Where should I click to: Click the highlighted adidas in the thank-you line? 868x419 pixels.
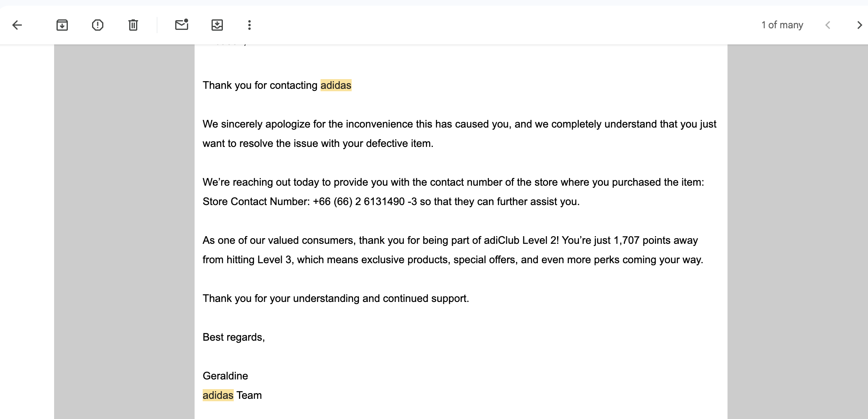(x=336, y=85)
